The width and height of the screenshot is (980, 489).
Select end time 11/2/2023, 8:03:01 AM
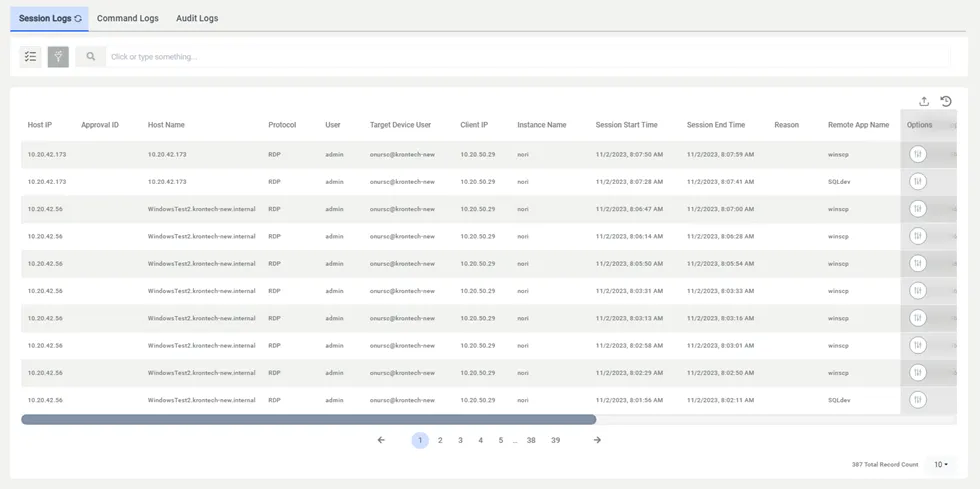721,345
